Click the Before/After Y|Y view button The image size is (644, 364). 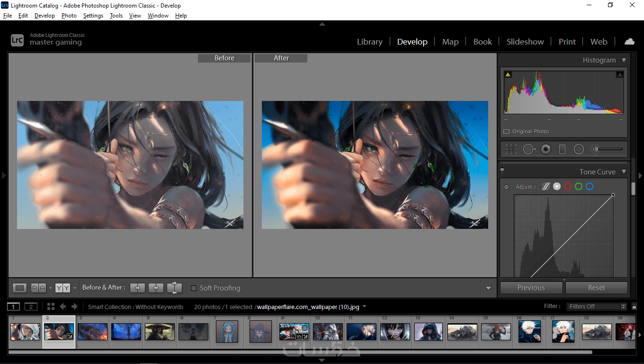[x=63, y=288]
